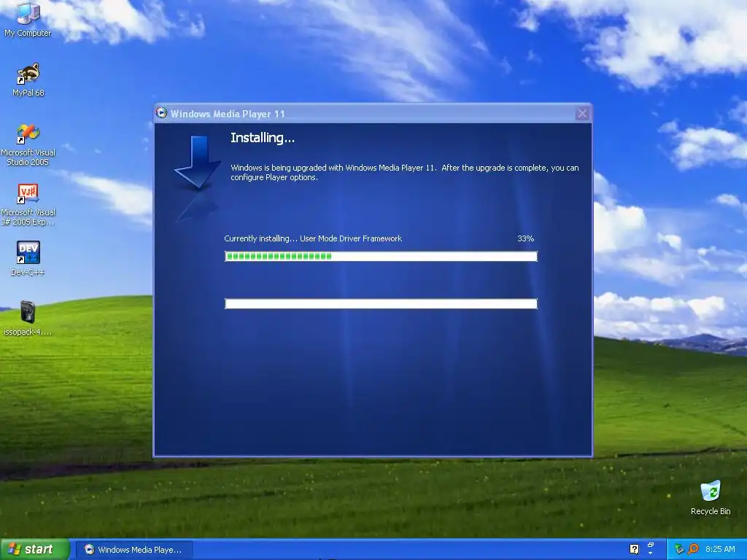The image size is (747, 560).
Task: Select the Recycle Bin icon
Action: (x=711, y=497)
